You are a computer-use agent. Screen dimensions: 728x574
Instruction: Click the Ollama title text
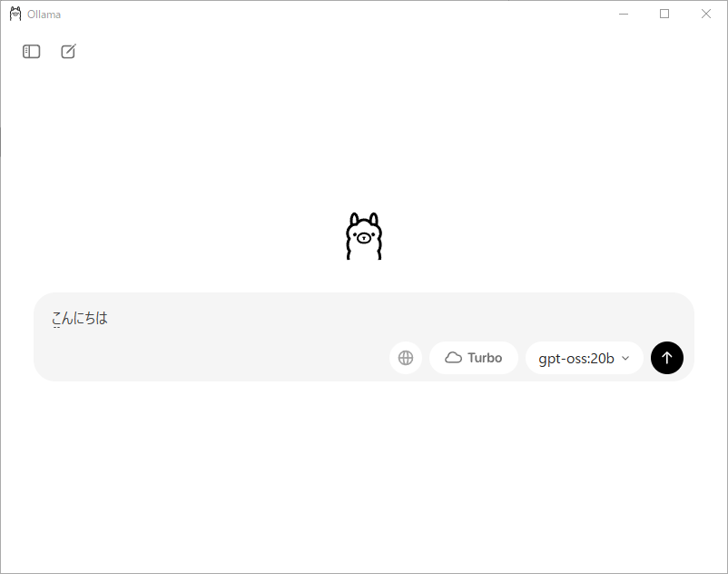click(44, 15)
